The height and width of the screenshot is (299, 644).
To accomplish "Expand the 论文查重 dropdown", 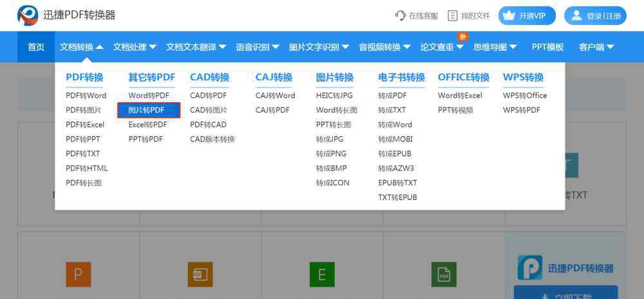I will [x=442, y=47].
